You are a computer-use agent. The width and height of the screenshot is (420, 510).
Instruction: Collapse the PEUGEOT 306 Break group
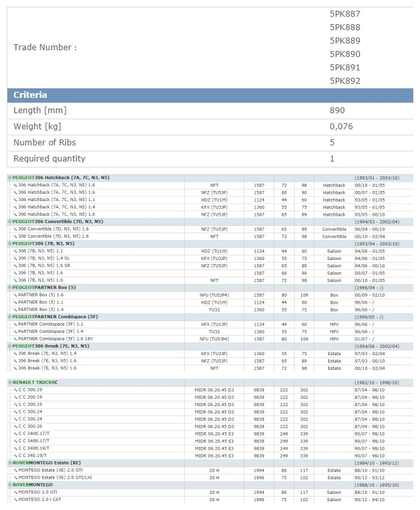pos(10,346)
